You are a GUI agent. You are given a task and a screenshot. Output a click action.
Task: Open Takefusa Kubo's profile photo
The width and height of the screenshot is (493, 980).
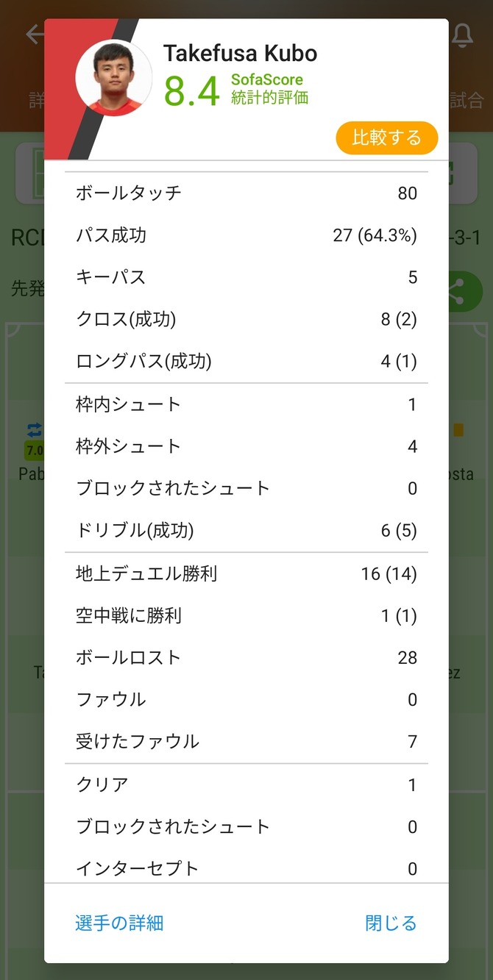(114, 77)
